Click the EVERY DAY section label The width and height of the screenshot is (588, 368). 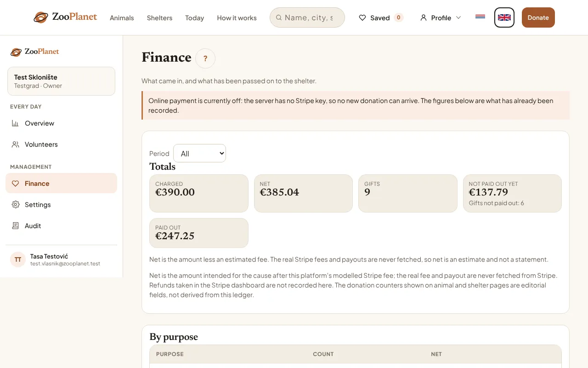(26, 107)
